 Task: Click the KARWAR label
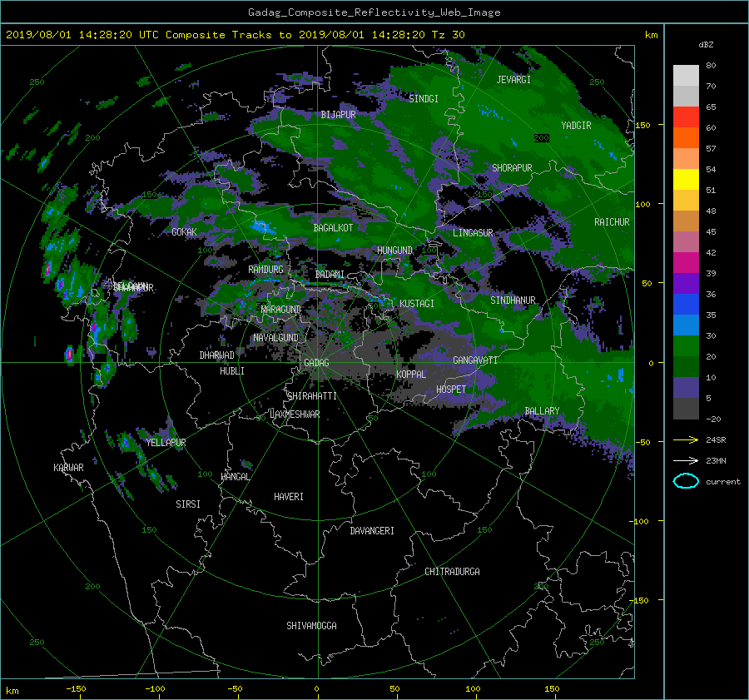(x=68, y=468)
